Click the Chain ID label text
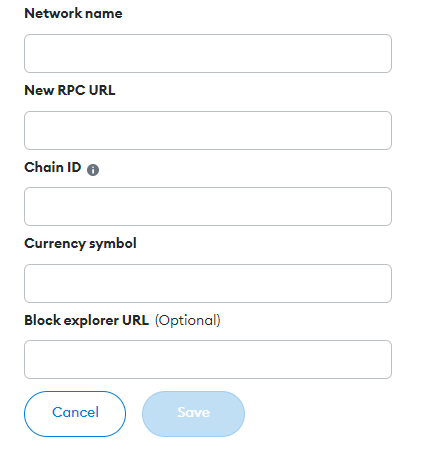The height and width of the screenshot is (453, 425). [x=53, y=167]
